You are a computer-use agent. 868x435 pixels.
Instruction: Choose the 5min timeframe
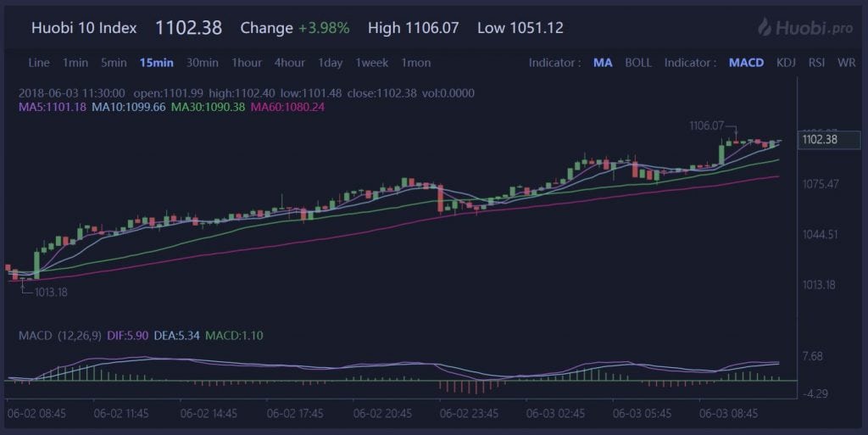114,63
